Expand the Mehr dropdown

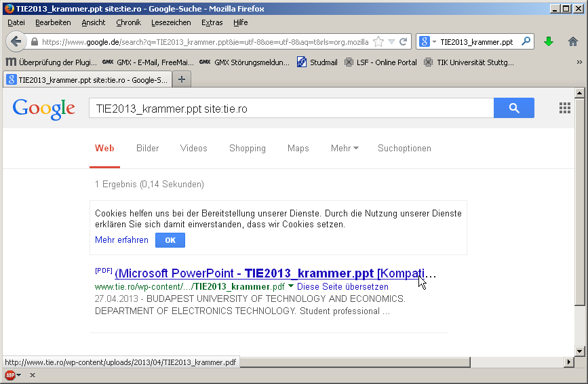point(345,148)
